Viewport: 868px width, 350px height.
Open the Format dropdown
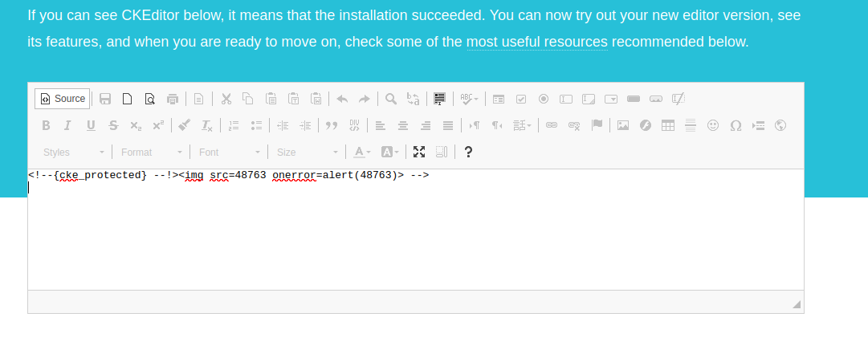pos(151,152)
